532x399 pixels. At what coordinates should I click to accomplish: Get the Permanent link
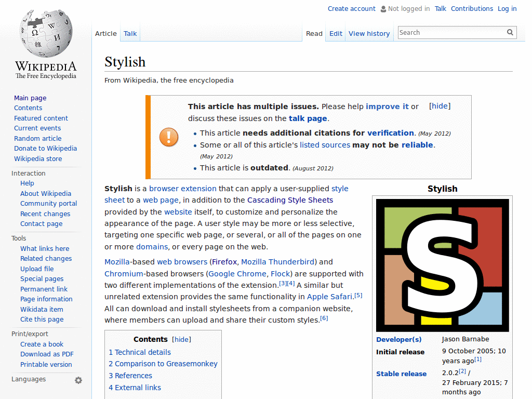(x=44, y=289)
